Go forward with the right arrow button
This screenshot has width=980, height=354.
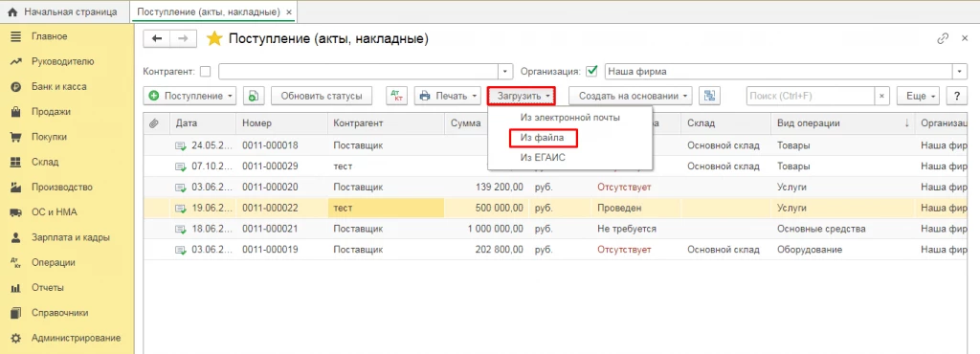tap(183, 38)
